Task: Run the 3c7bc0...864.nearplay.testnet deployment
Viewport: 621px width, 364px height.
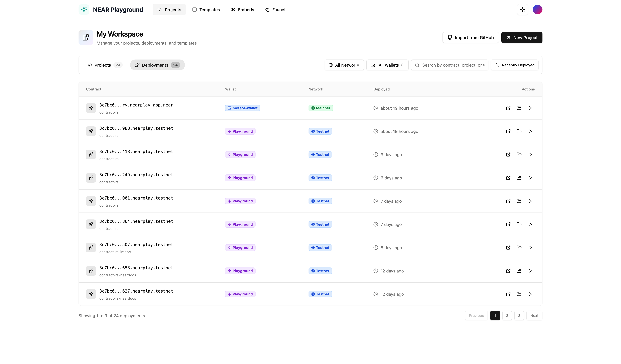Action: (x=530, y=224)
